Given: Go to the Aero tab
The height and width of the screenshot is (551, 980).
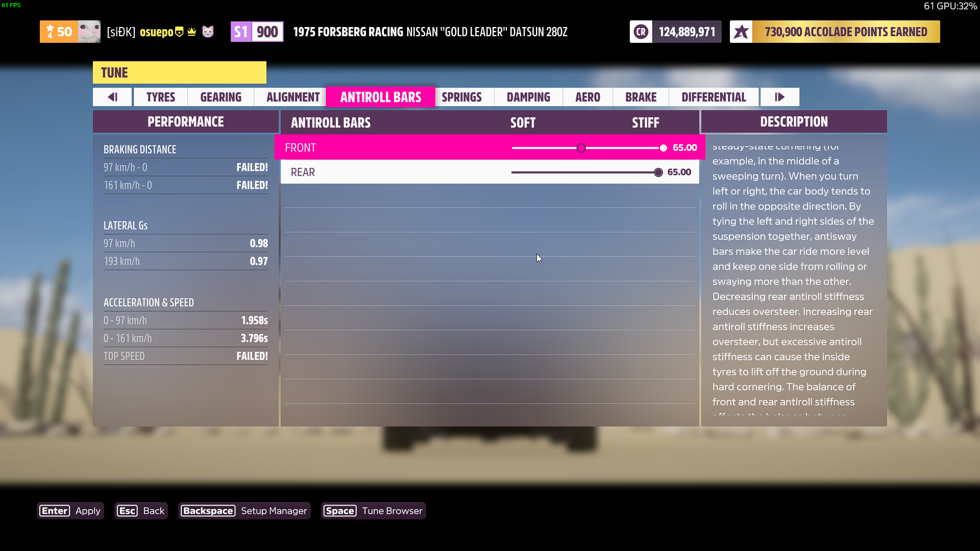Looking at the screenshot, I should click(587, 97).
